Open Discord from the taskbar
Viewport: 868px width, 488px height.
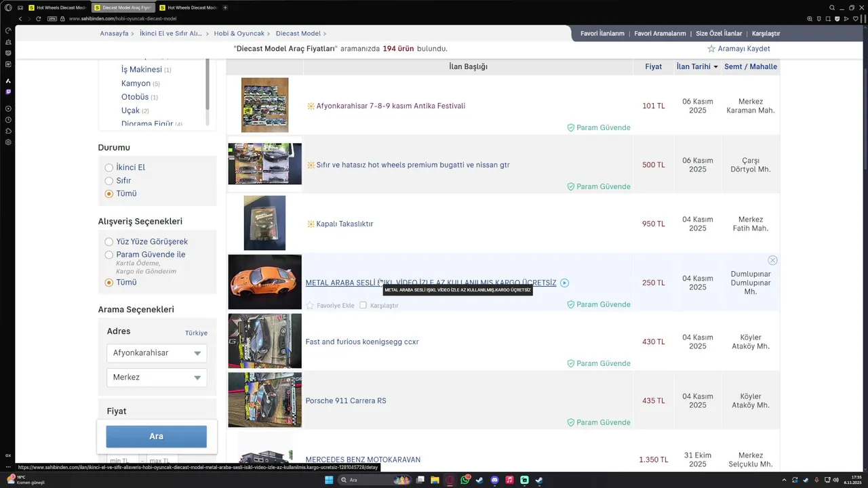[494, 480]
